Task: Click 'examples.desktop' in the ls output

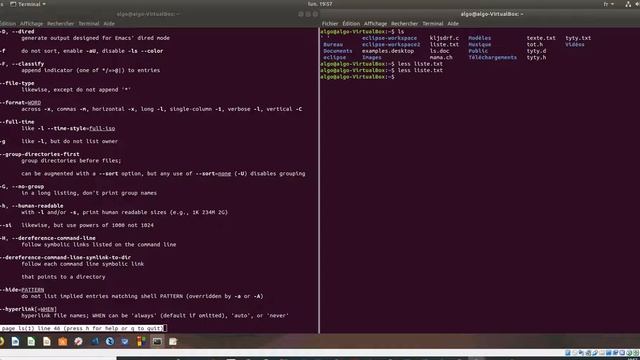Action: click(388, 51)
